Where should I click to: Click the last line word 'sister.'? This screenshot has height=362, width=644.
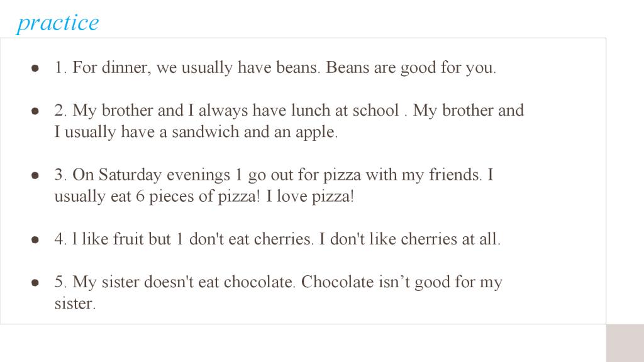pyautogui.click(x=75, y=304)
